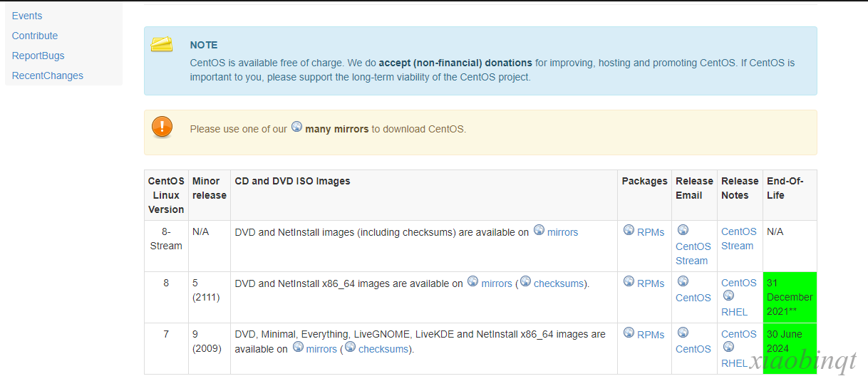868x391 pixels.
Task: Click globe icon before version 7 mirrors
Action: click(x=298, y=347)
